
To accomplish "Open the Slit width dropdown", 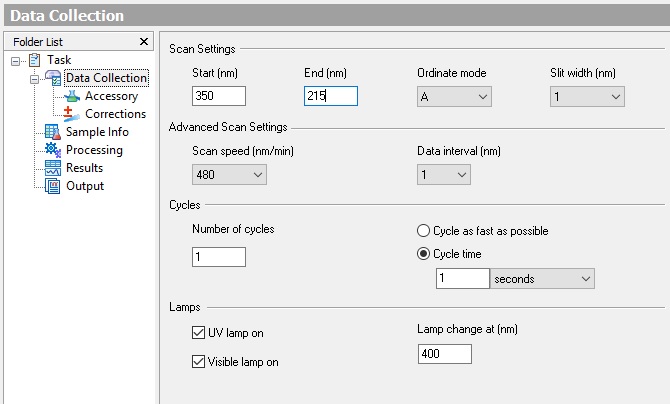I will point(587,96).
